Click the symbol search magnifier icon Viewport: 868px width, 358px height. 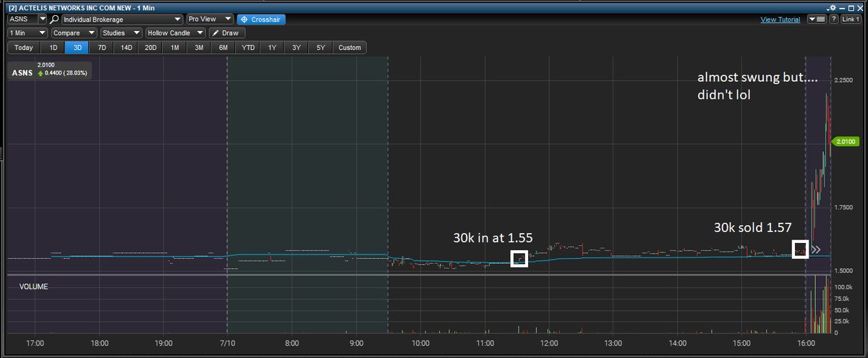pos(54,19)
